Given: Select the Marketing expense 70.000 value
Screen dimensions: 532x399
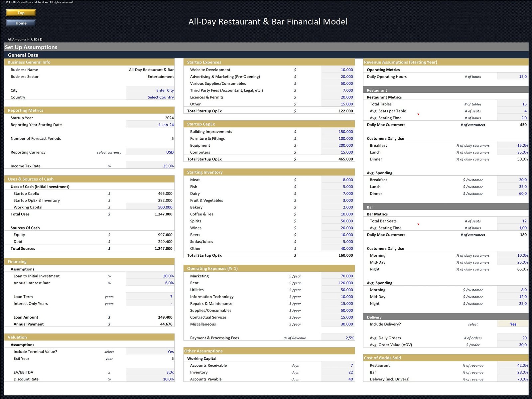Looking at the screenshot, I should (346, 276).
